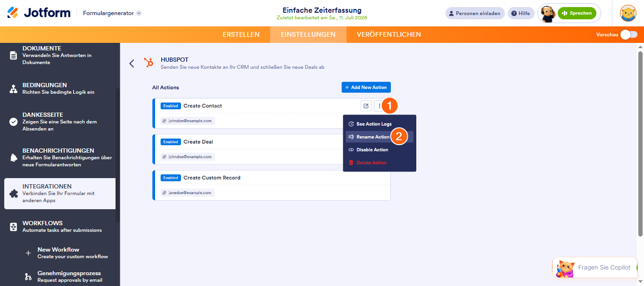Toggle the Vorschau switch
Screen dimensions: 644x286
click(x=628, y=34)
